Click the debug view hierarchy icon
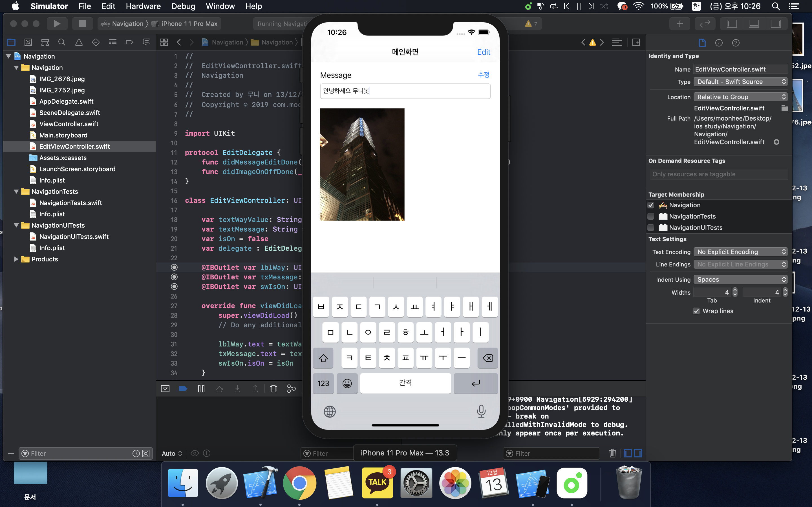 point(273,389)
